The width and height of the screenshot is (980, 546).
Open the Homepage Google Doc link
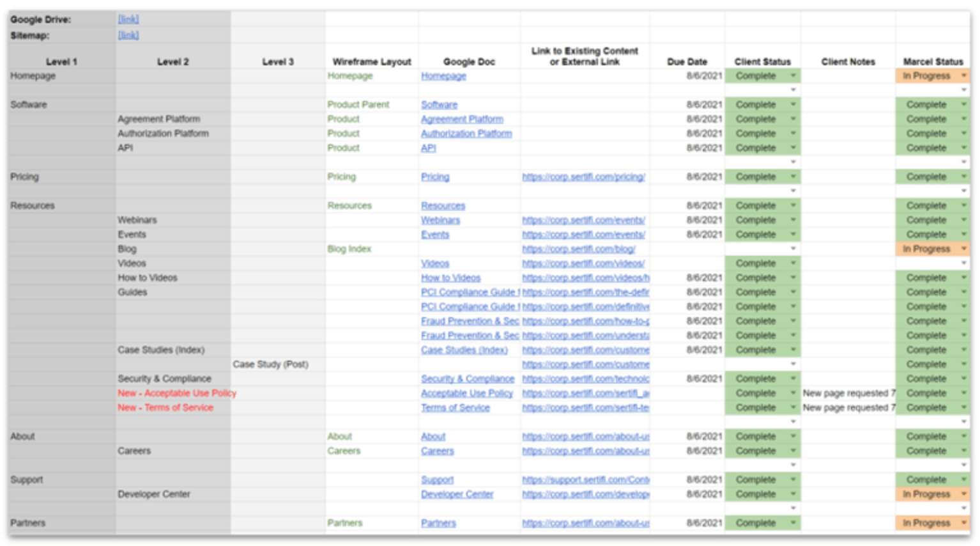[443, 75]
